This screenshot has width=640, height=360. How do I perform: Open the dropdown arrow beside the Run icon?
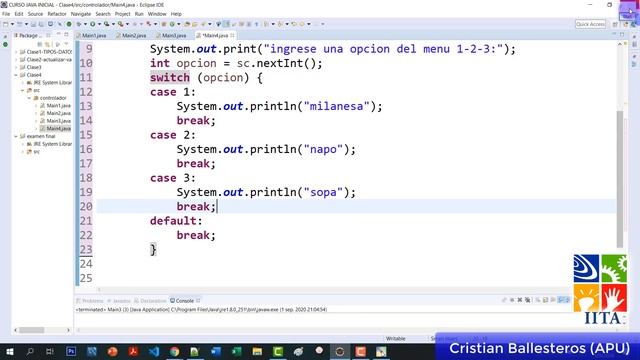click(99, 24)
